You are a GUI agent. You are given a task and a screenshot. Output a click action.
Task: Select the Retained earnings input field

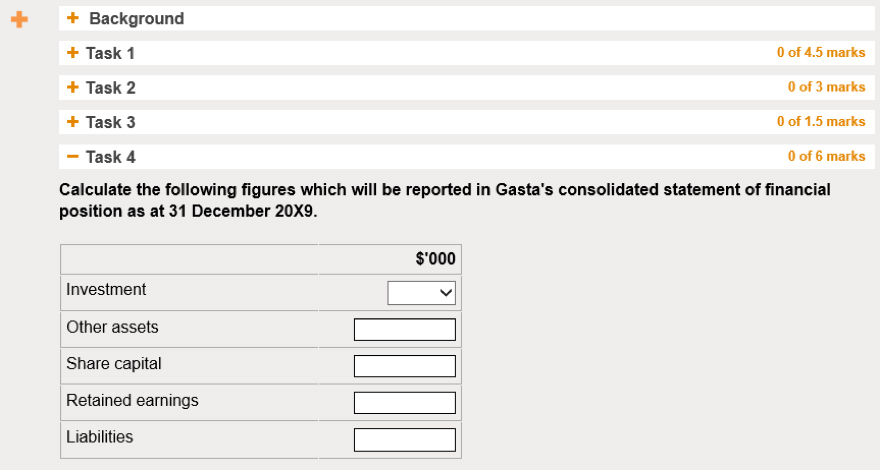click(x=404, y=403)
